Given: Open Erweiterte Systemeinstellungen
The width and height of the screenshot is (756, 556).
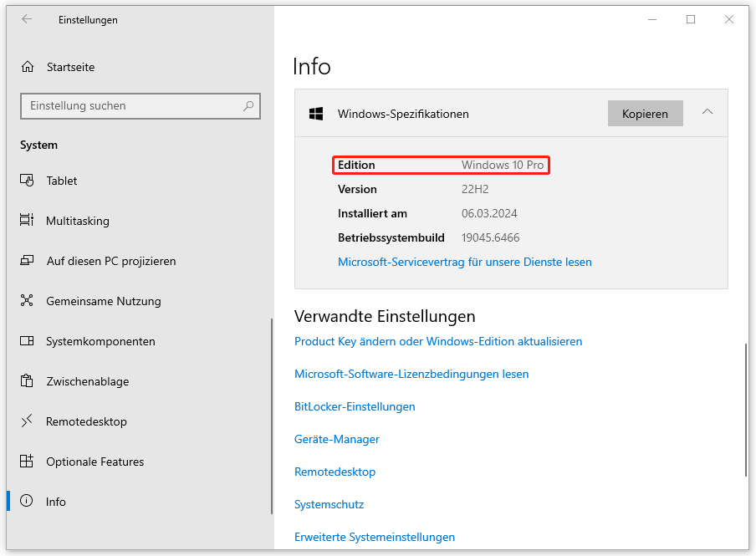Looking at the screenshot, I should (374, 537).
